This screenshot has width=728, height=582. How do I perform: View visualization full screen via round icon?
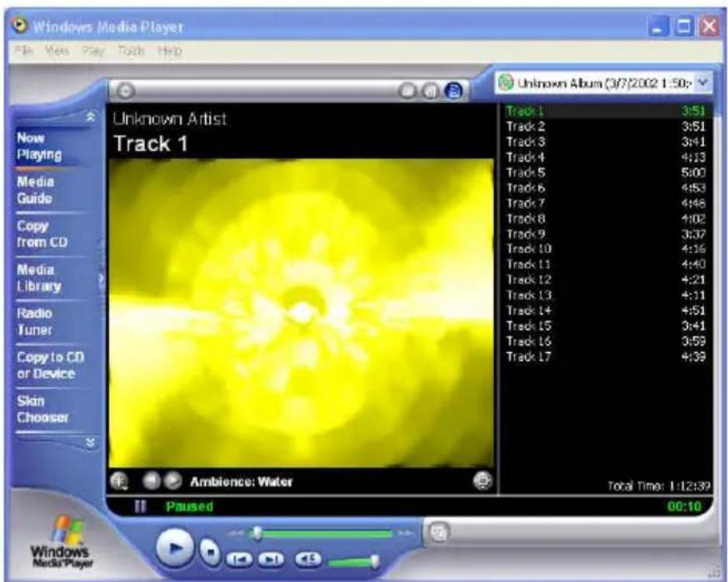click(x=482, y=480)
